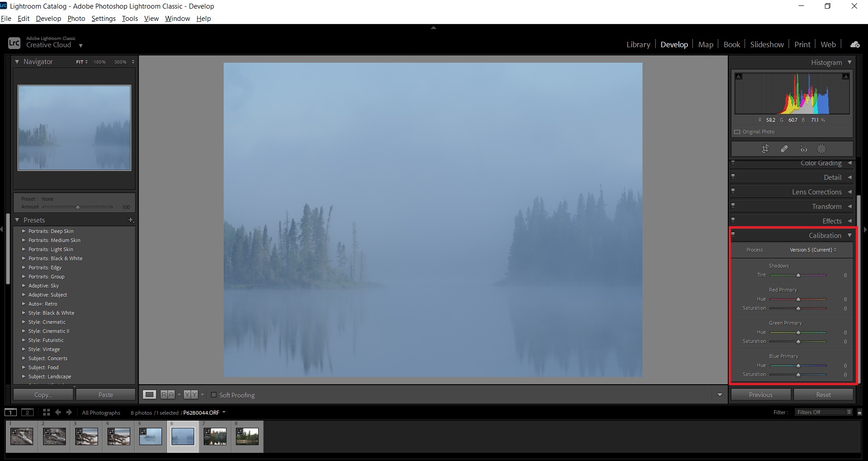Collapse the Calibration panel
This screenshot has height=461, width=868.
click(849, 235)
